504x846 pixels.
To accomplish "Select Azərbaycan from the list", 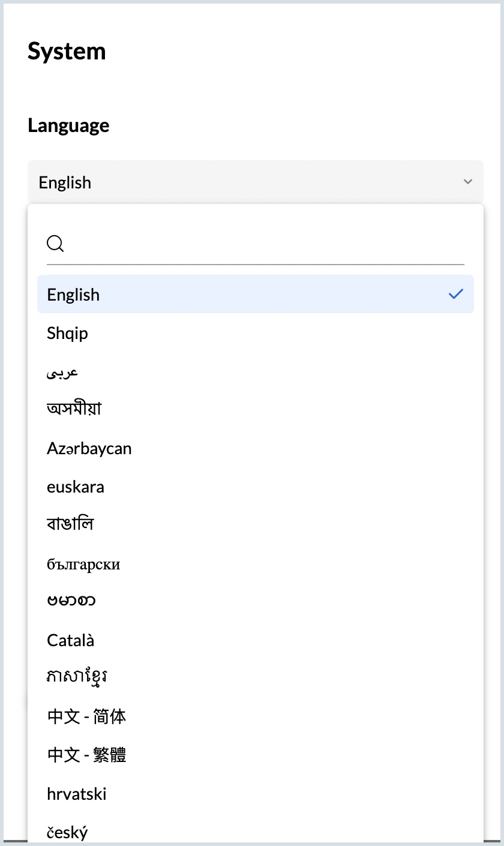I will [x=89, y=448].
